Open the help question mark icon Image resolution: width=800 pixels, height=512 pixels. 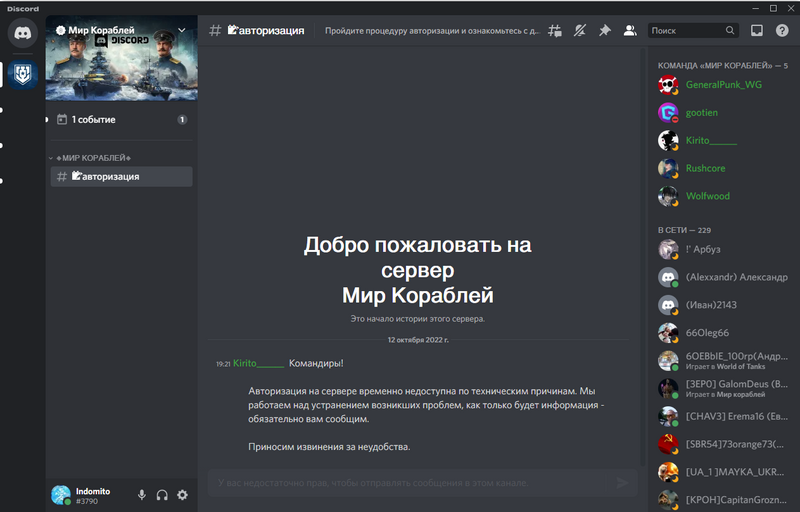point(782,31)
